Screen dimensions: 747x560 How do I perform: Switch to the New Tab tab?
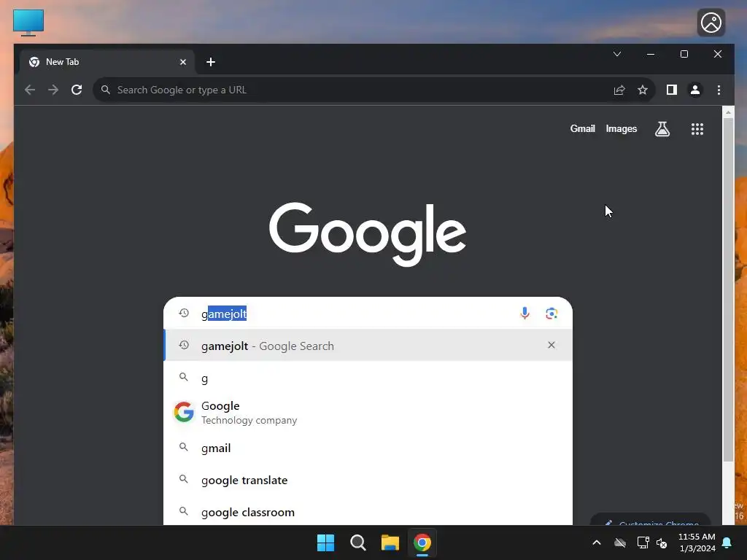click(x=107, y=62)
